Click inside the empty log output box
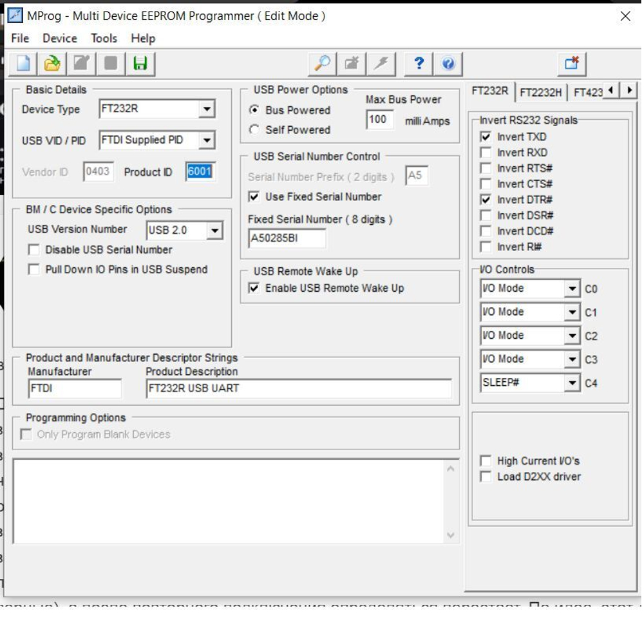The image size is (644, 644). pyautogui.click(x=229, y=501)
